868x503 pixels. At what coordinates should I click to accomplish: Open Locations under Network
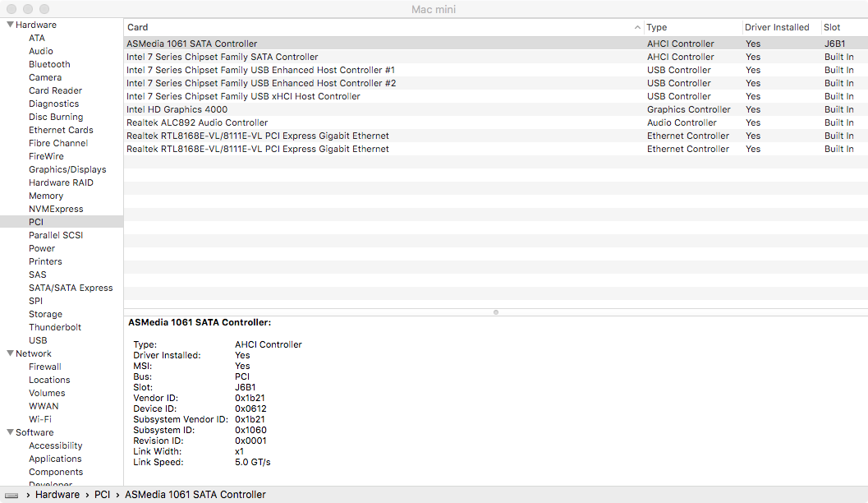pos(49,380)
